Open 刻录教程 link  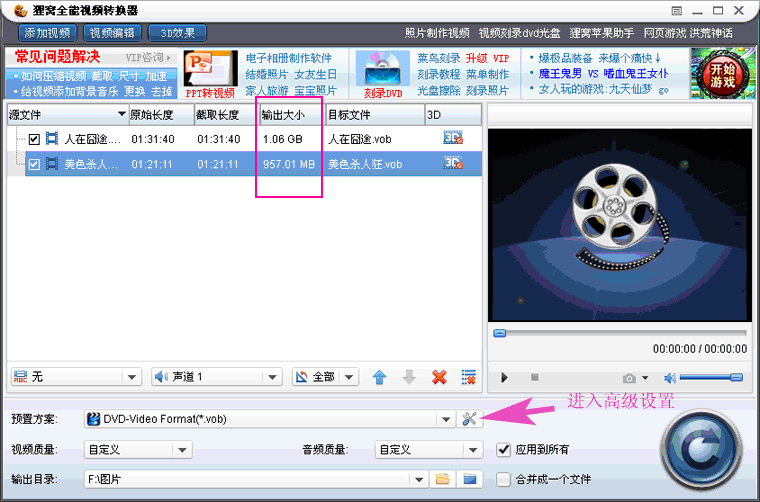click(439, 75)
